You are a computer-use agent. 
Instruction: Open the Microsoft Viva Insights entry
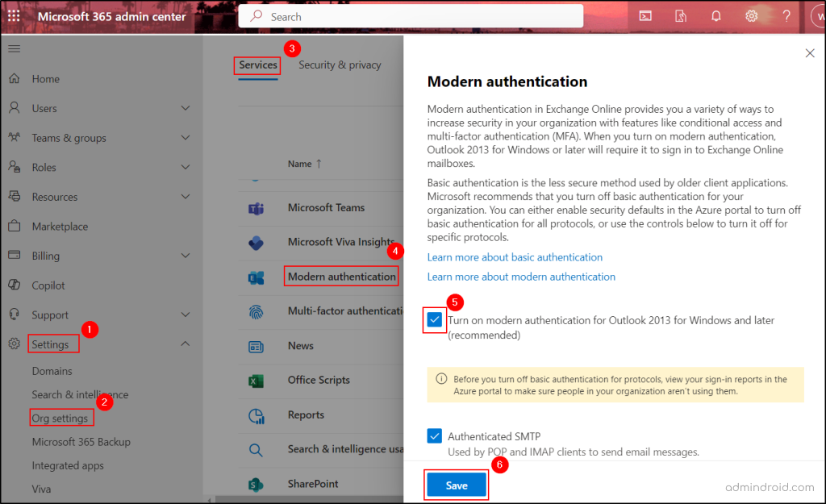341,242
